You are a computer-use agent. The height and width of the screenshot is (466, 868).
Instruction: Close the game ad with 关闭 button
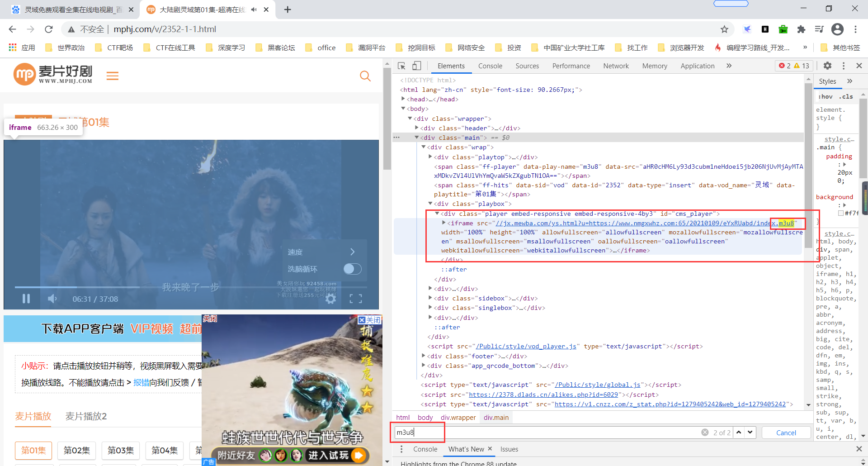tap(370, 320)
